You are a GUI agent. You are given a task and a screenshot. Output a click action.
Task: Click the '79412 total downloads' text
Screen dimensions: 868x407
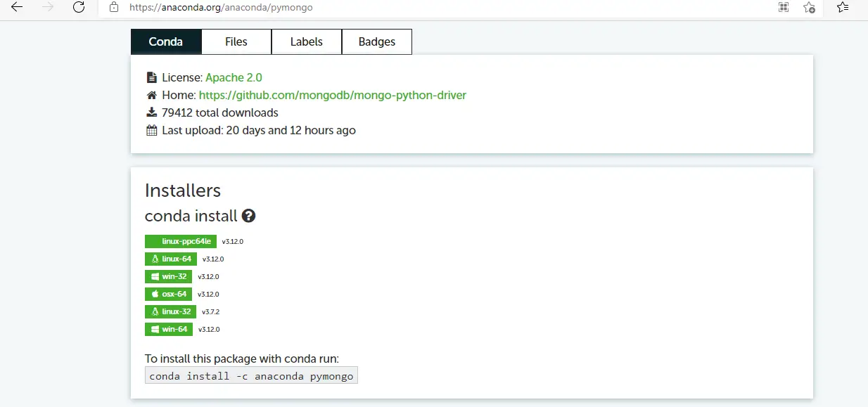[x=220, y=112]
